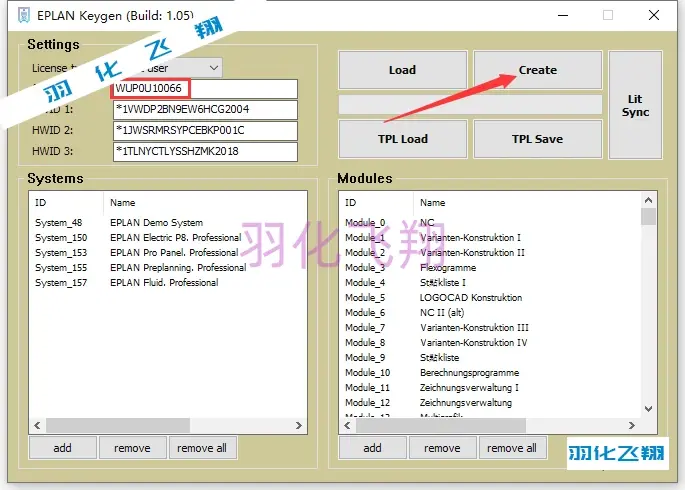The width and height of the screenshot is (685, 490).
Task: Click Modules list scroll up arrow
Action: (x=649, y=200)
